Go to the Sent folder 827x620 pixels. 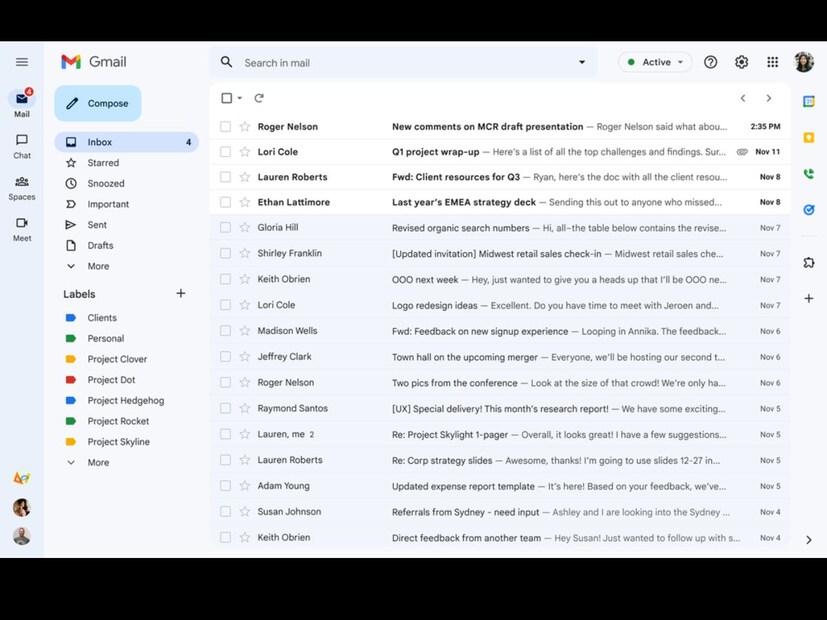click(97, 225)
